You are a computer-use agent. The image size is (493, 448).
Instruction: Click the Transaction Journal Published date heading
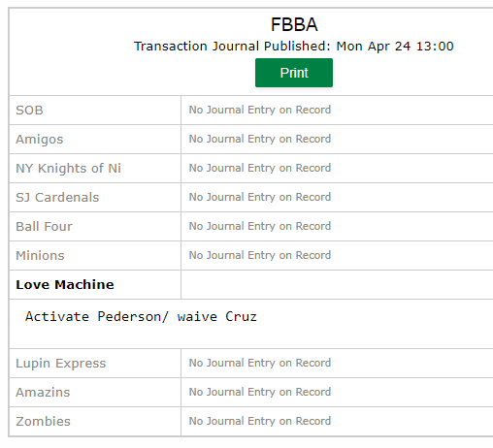(x=294, y=47)
